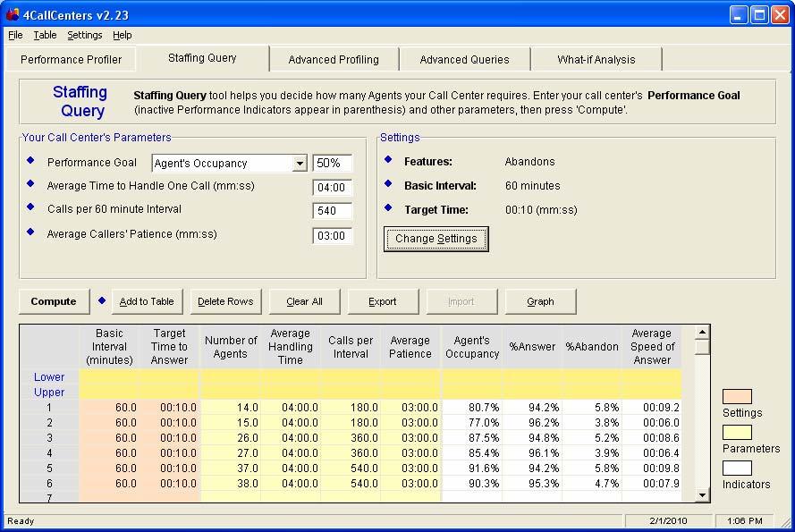
Task: Click the 4CallCenters title bar app icon
Action: click(13, 14)
